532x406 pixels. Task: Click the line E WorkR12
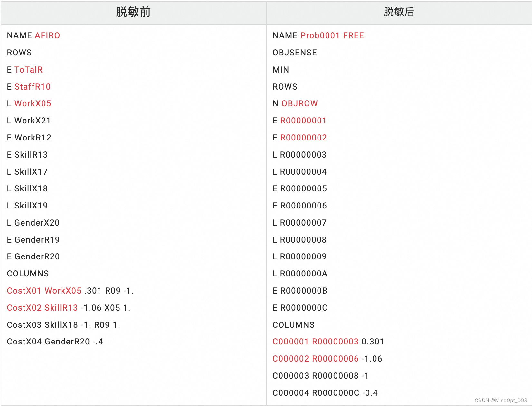coord(29,138)
